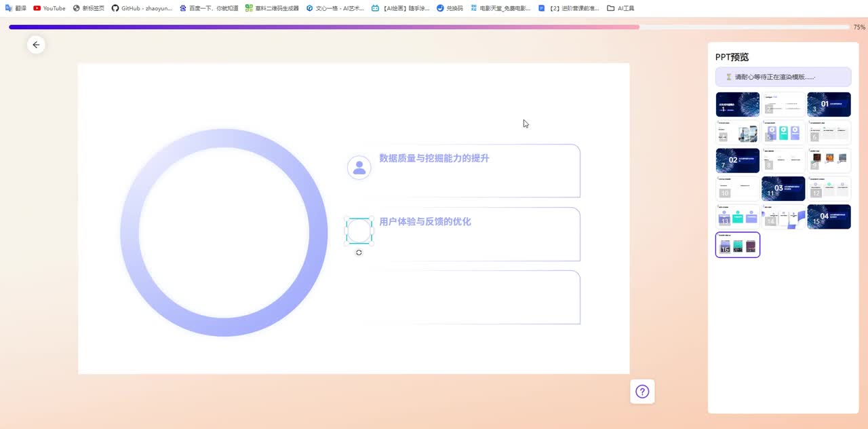
Task: Open the 草料二维码生成器 bookmark
Action: point(272,8)
